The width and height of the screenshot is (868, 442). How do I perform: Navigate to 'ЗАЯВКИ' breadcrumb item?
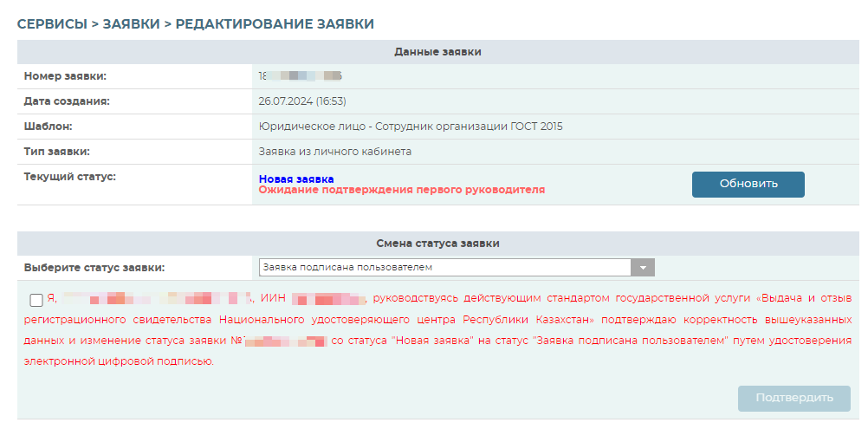[x=131, y=24]
